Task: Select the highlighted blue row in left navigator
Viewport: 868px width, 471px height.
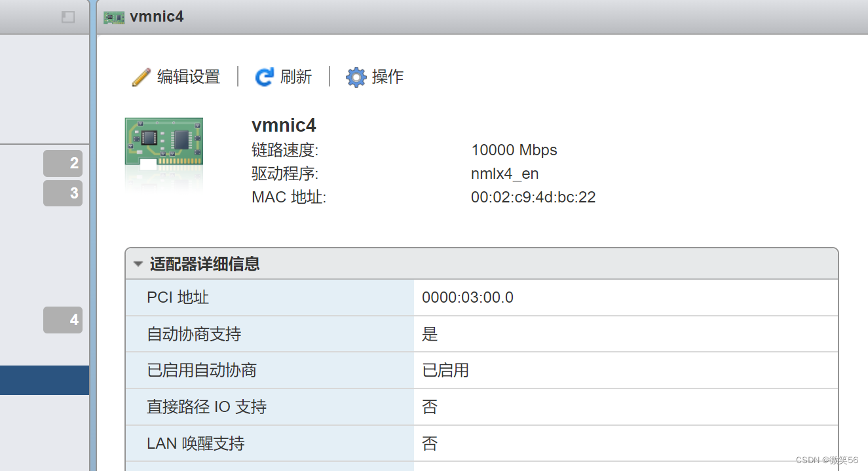Action: pos(44,380)
